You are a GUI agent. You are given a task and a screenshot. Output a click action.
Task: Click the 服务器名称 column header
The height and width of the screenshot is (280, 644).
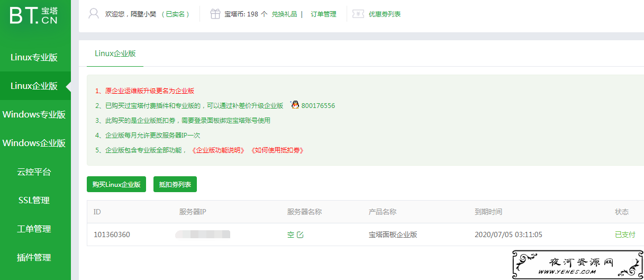304,212
